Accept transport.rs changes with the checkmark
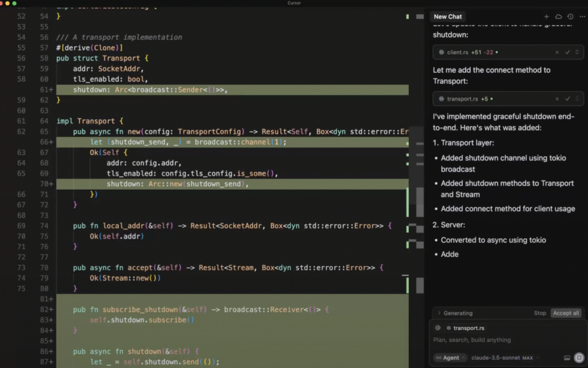 [567, 99]
